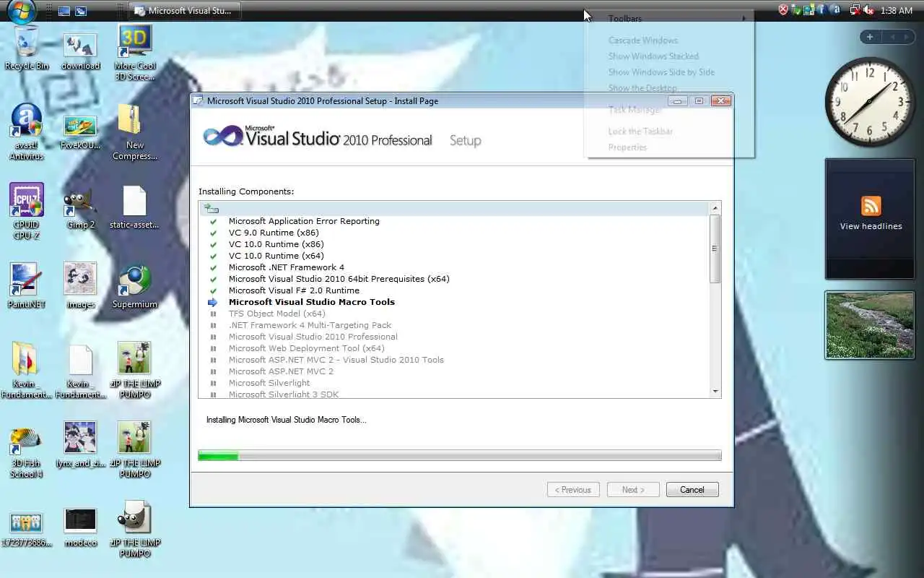
Task: Choose Lock the Taskbar menu item
Action: (x=669, y=131)
